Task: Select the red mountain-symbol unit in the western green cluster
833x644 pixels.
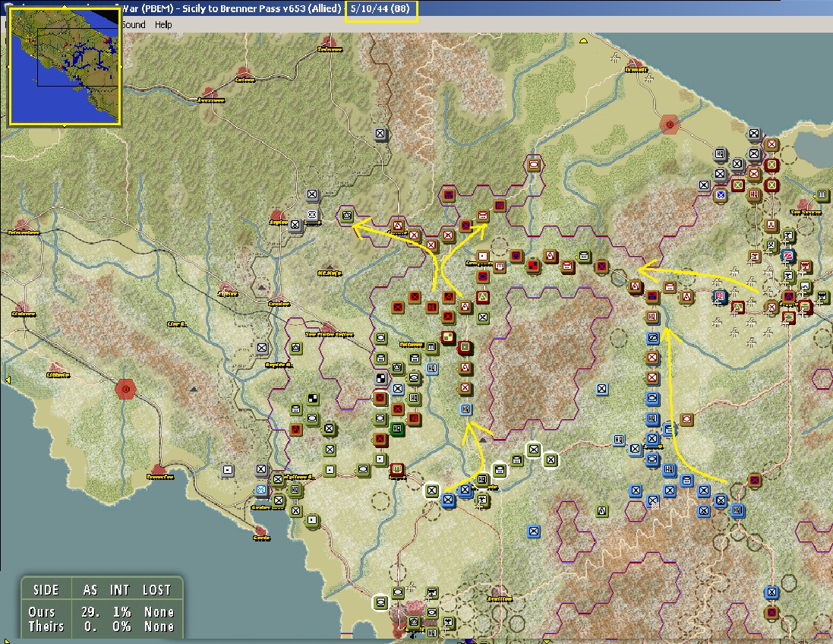Action: click(x=296, y=429)
